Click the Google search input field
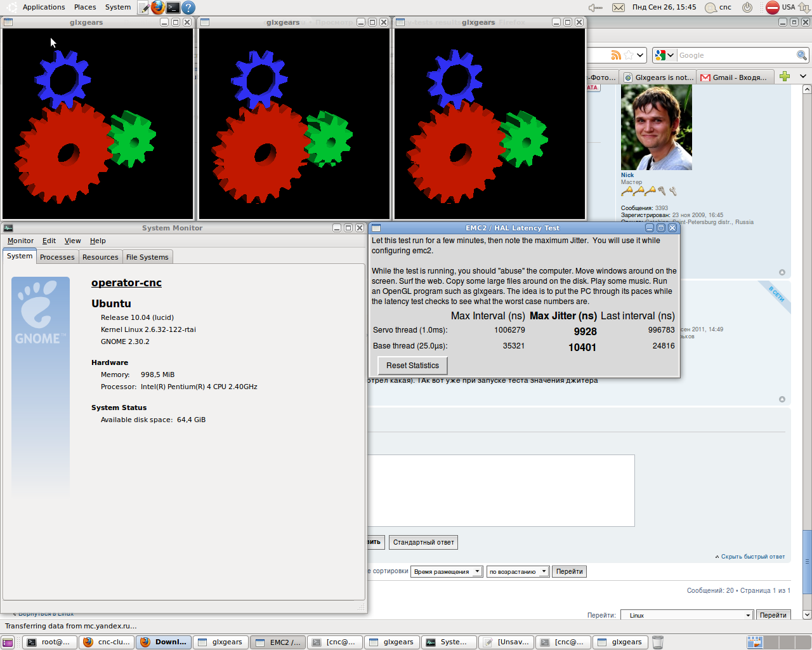 click(736, 55)
